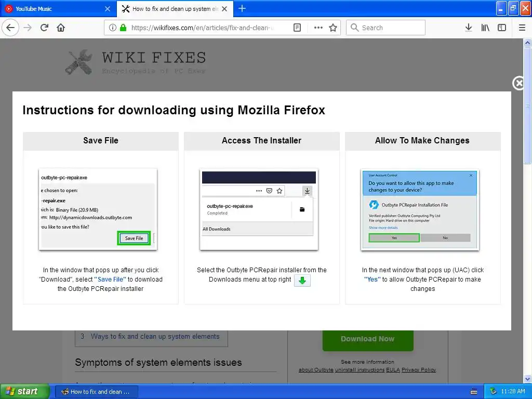
Task: Open the Privacy Policy link
Action: [419, 370]
